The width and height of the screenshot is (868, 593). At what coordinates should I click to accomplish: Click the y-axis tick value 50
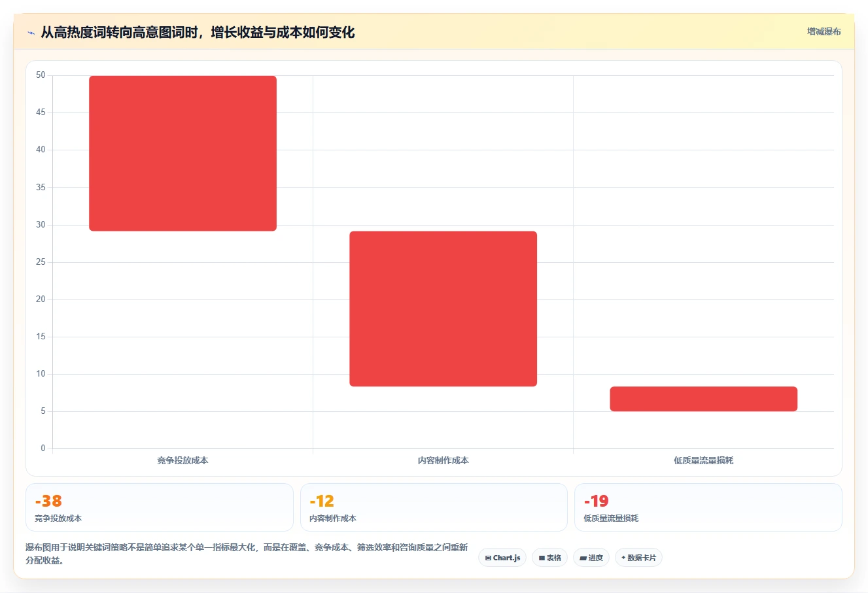coord(41,75)
